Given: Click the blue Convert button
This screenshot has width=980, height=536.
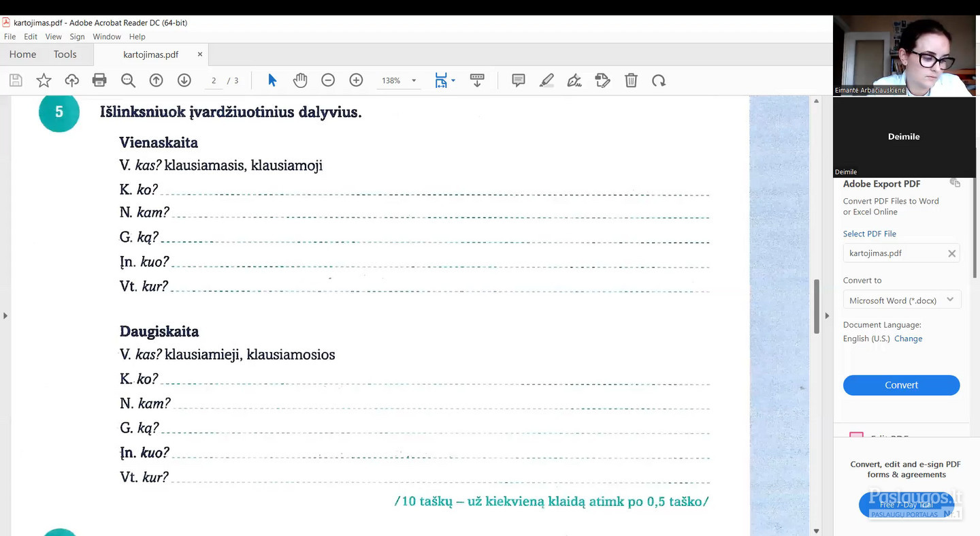Looking at the screenshot, I should coord(901,385).
